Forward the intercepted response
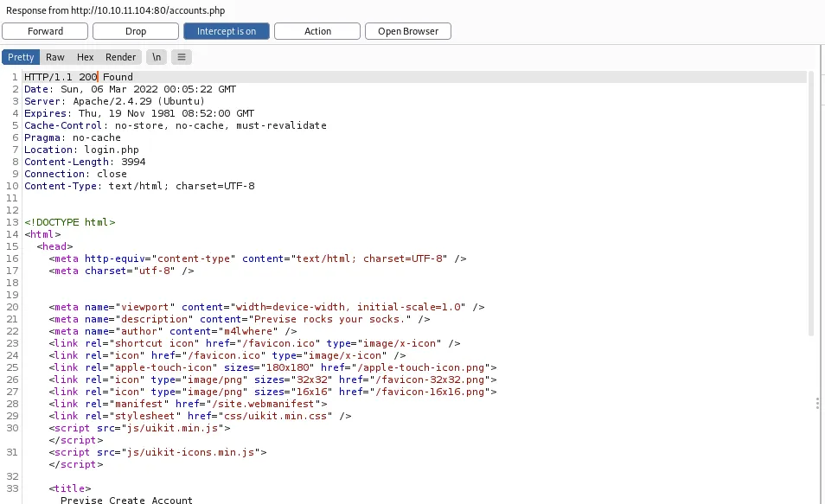 pyautogui.click(x=44, y=30)
